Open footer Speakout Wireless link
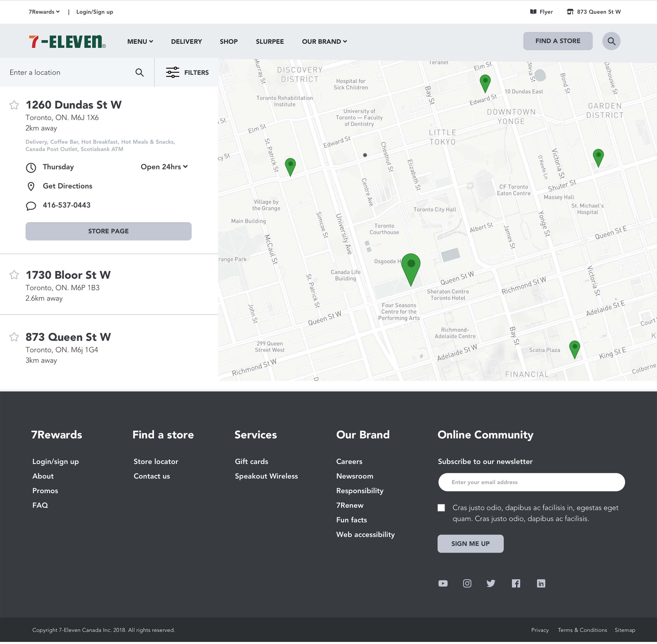The width and height of the screenshot is (657, 644). (266, 476)
